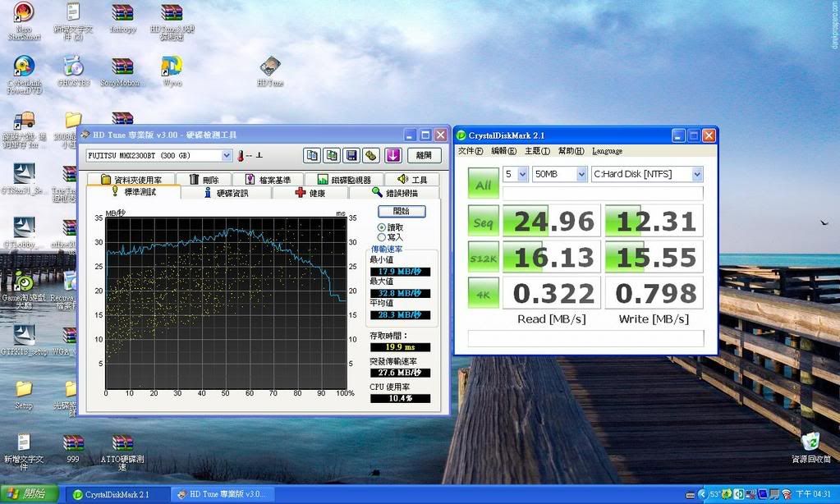Open the HD Tune desktop shortcut
The width and height of the screenshot is (840, 504).
270,72
